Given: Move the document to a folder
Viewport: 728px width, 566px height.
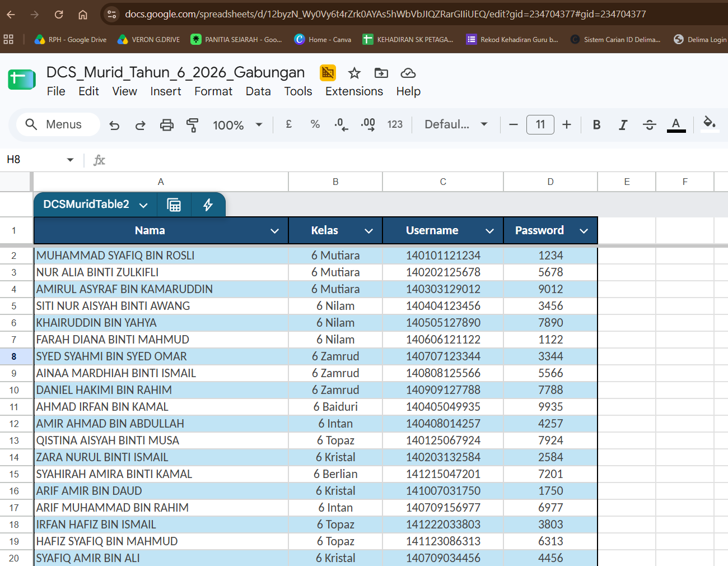Looking at the screenshot, I should 381,73.
